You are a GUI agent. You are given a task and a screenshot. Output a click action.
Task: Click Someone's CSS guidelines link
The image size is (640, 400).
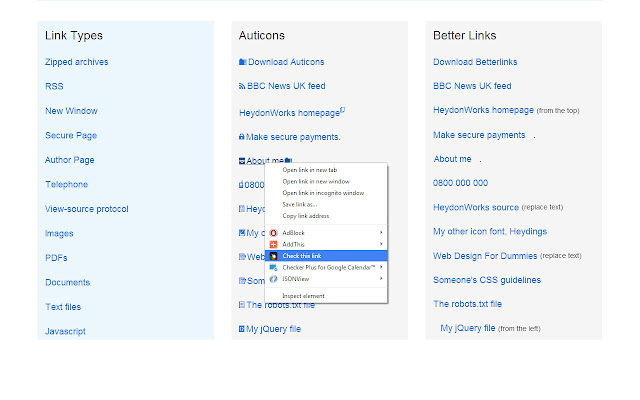(x=487, y=280)
